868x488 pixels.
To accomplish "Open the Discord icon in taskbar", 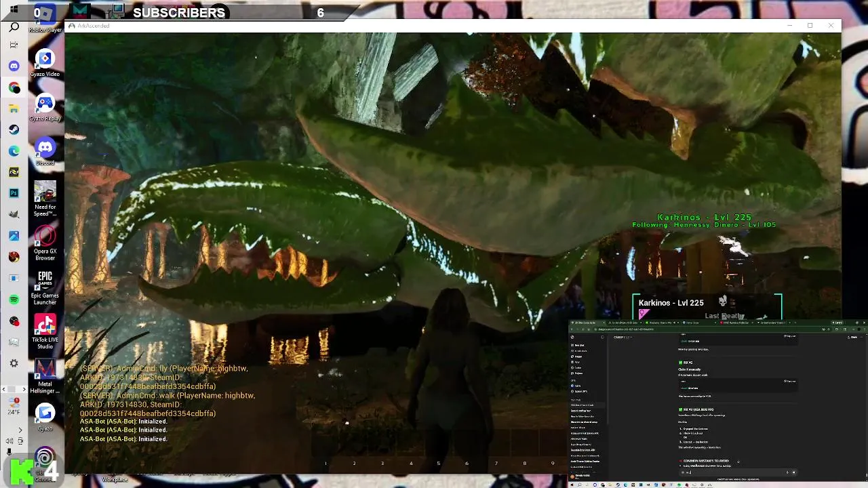I will 14,66.
